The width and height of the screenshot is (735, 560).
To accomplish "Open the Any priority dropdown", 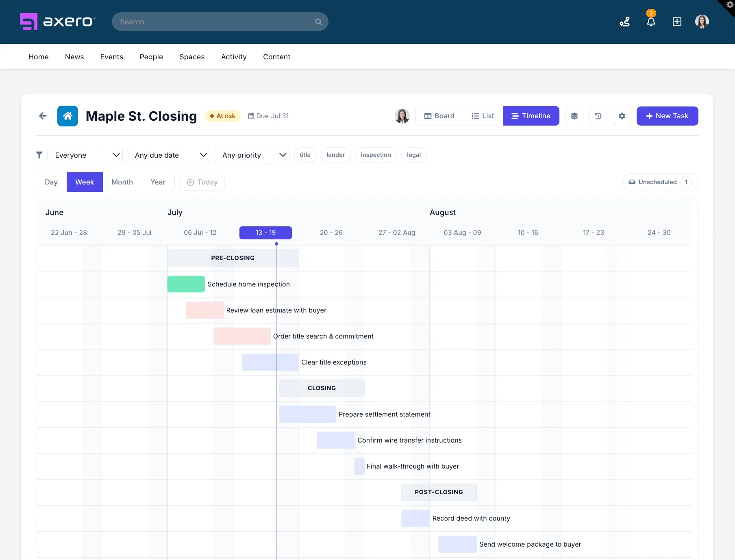I will click(x=252, y=155).
